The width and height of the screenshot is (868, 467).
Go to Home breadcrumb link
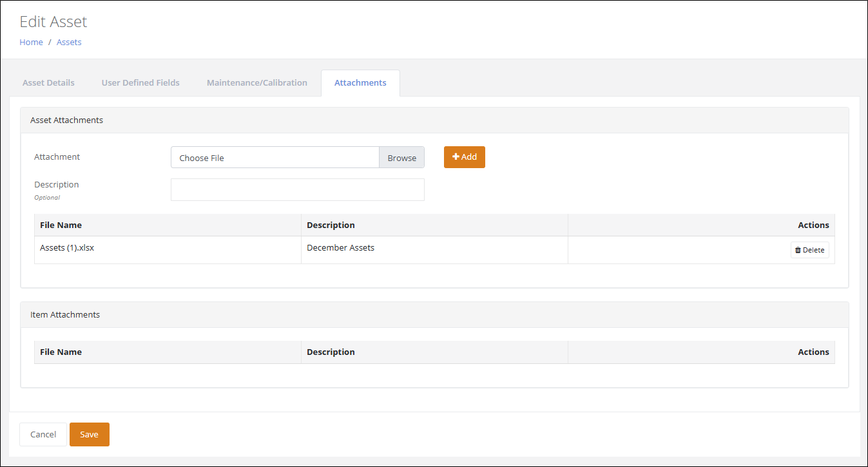pos(31,42)
